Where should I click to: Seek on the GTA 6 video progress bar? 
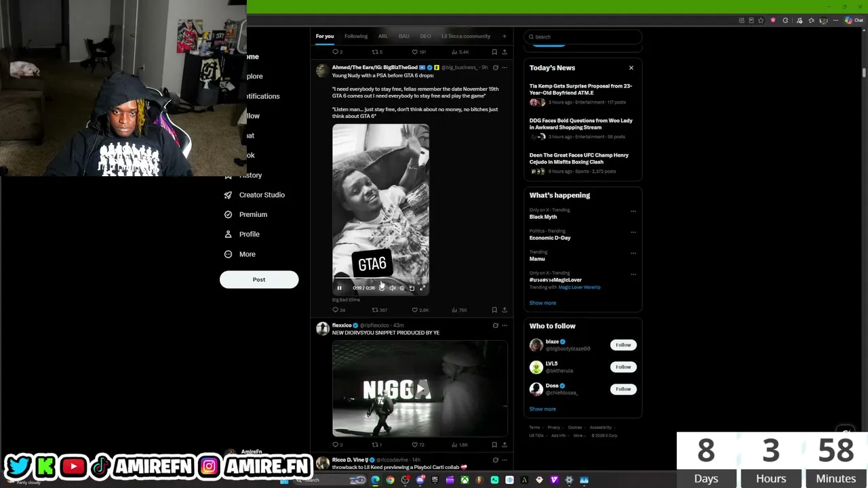pyautogui.click(x=380, y=279)
